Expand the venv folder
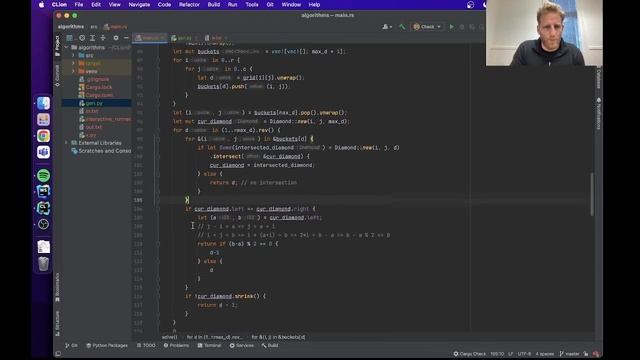Viewport: 640px width, 360px height. click(73, 71)
